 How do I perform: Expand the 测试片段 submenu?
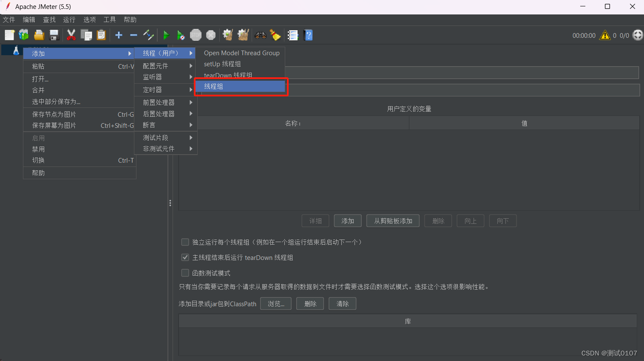pyautogui.click(x=165, y=138)
